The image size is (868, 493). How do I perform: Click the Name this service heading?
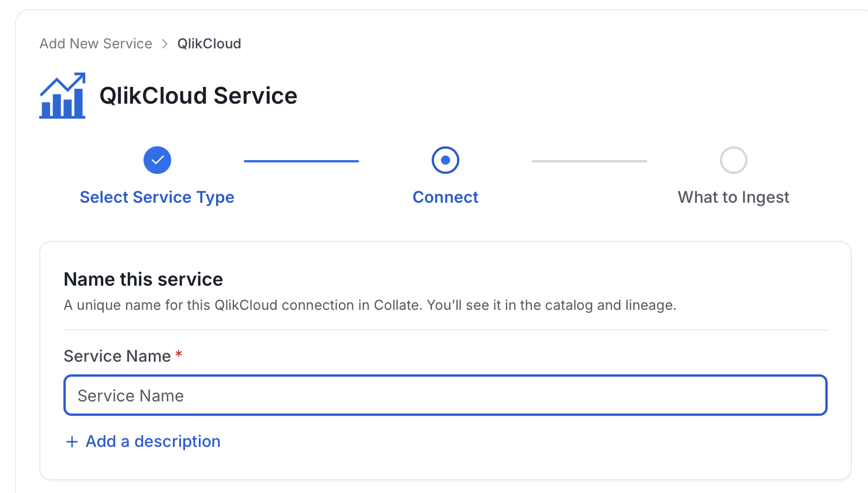click(144, 279)
